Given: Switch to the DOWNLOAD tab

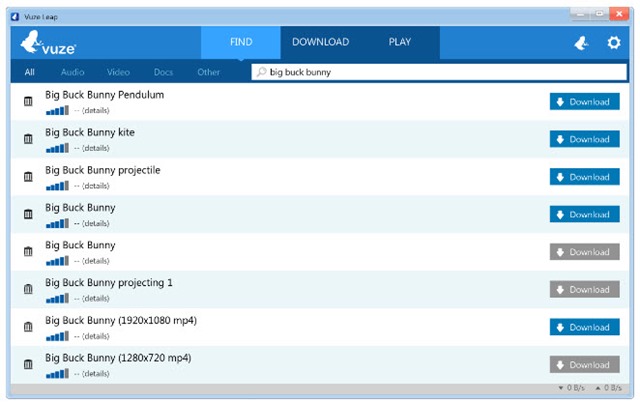Looking at the screenshot, I should [320, 42].
